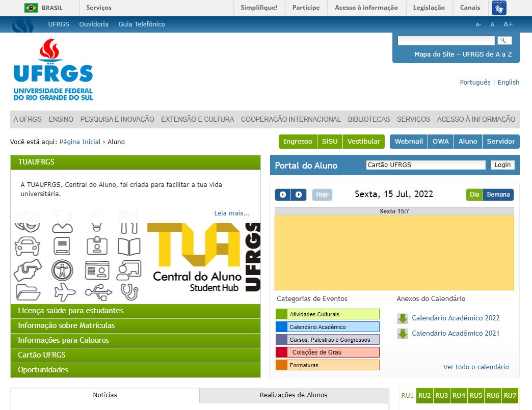This screenshot has height=410, width=532.
Task: Open EXTENSÃO E CULTURA menu
Action: 198,119
